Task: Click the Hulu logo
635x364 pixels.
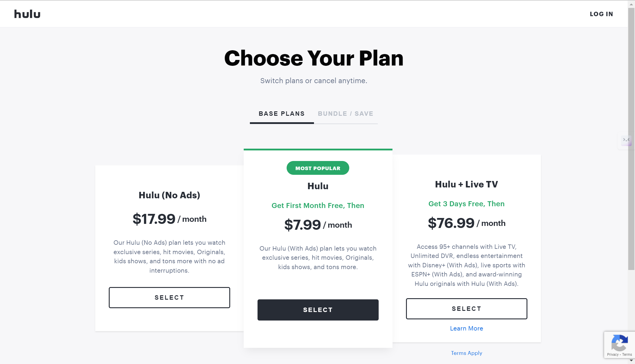Action: pos(27,14)
